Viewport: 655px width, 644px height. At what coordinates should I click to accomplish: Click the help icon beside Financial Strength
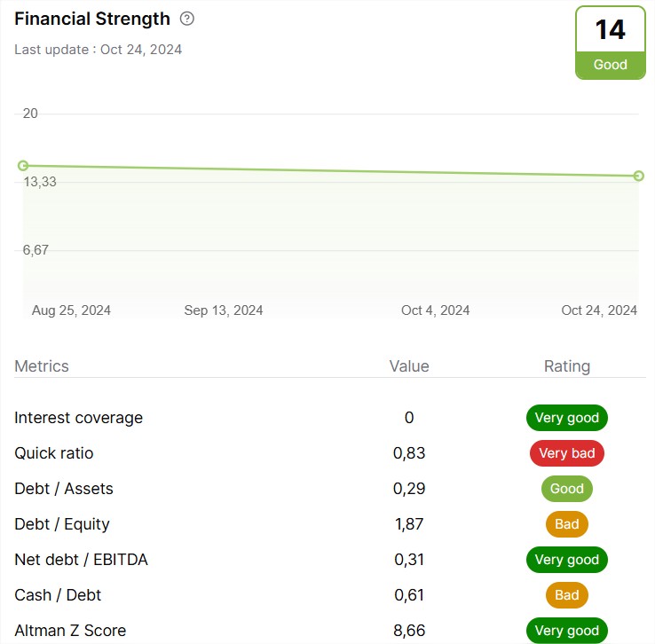pyautogui.click(x=186, y=19)
